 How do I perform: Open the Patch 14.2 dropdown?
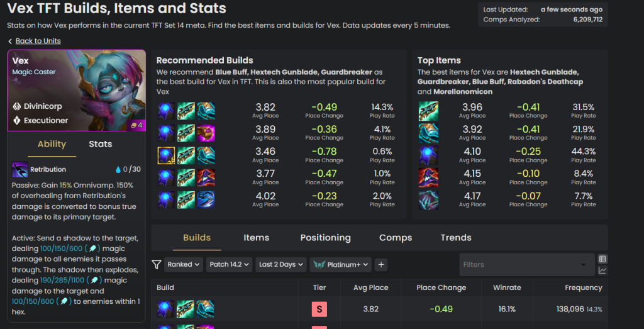pyautogui.click(x=229, y=264)
